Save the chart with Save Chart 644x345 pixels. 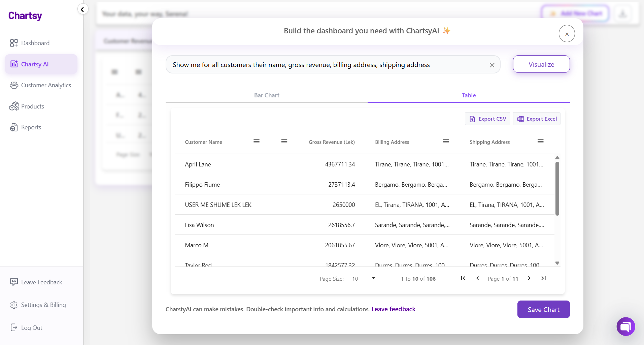click(x=543, y=309)
